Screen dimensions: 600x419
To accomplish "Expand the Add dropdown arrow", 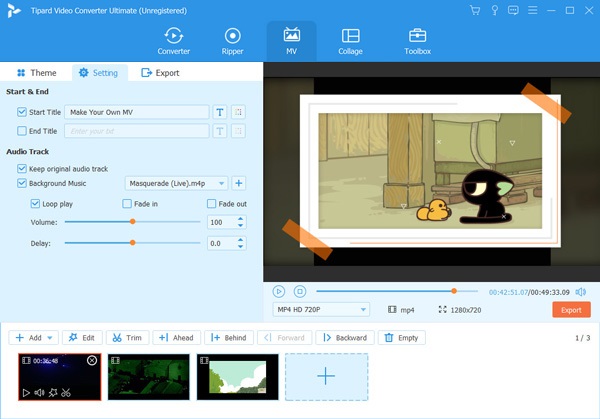I will point(50,338).
